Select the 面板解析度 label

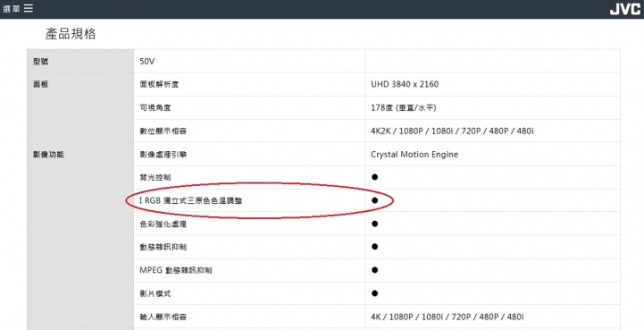coord(159,84)
